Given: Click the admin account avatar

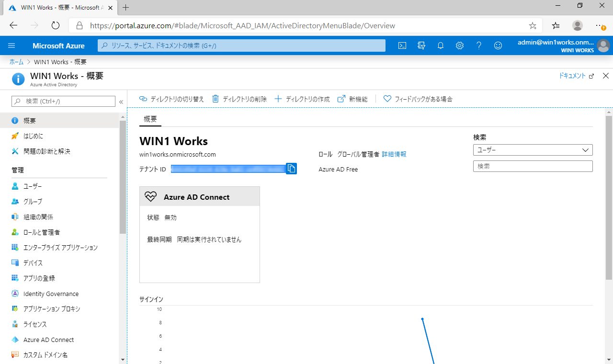Looking at the screenshot, I should 603,46.
